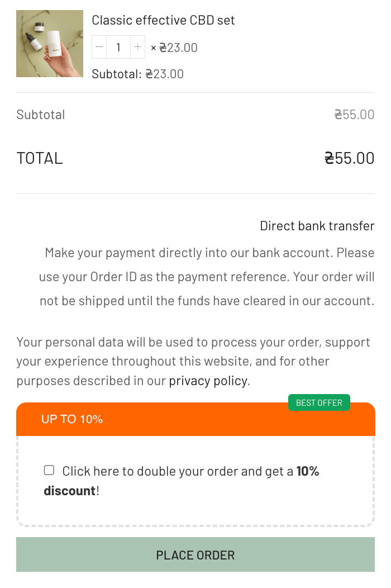The width and height of the screenshot is (391, 588).
Task: Click the Subtotal label in order summary
Action: click(41, 115)
